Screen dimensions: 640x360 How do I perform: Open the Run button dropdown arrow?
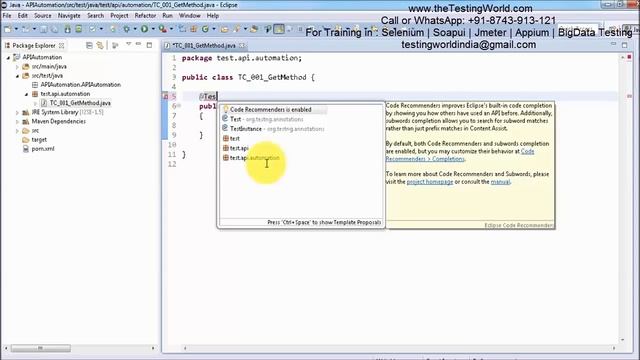click(x=153, y=29)
